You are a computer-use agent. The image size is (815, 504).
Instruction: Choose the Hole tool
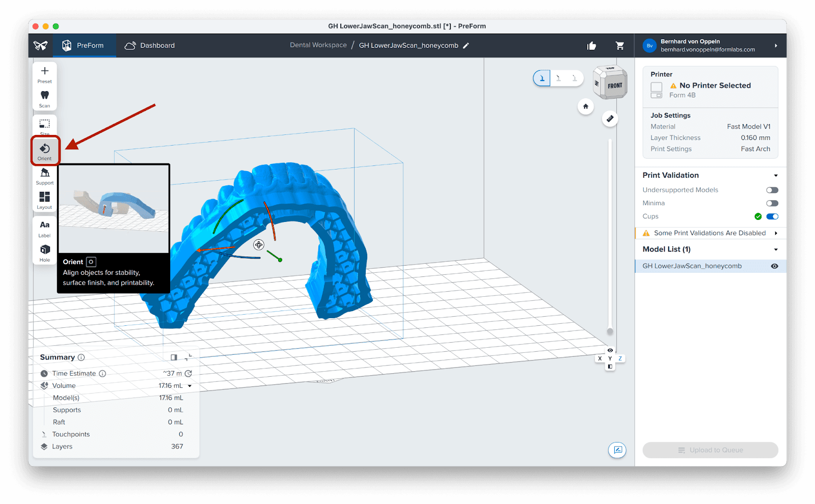(45, 251)
